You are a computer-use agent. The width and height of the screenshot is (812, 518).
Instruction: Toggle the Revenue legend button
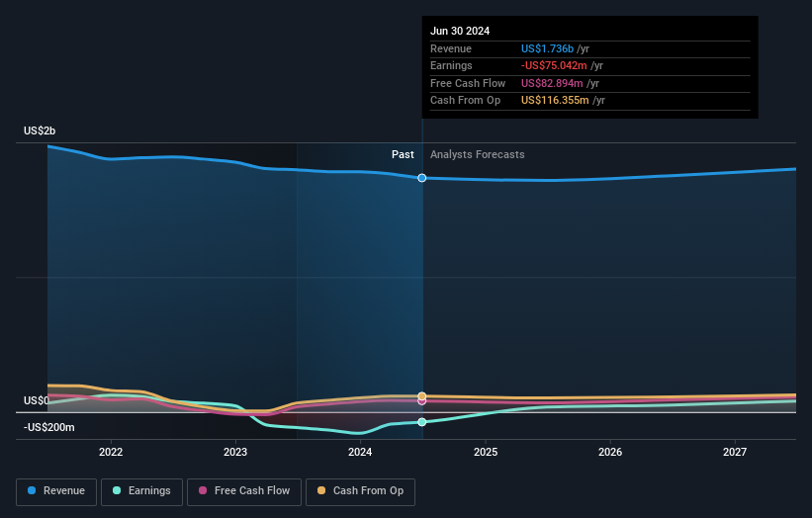click(56, 491)
